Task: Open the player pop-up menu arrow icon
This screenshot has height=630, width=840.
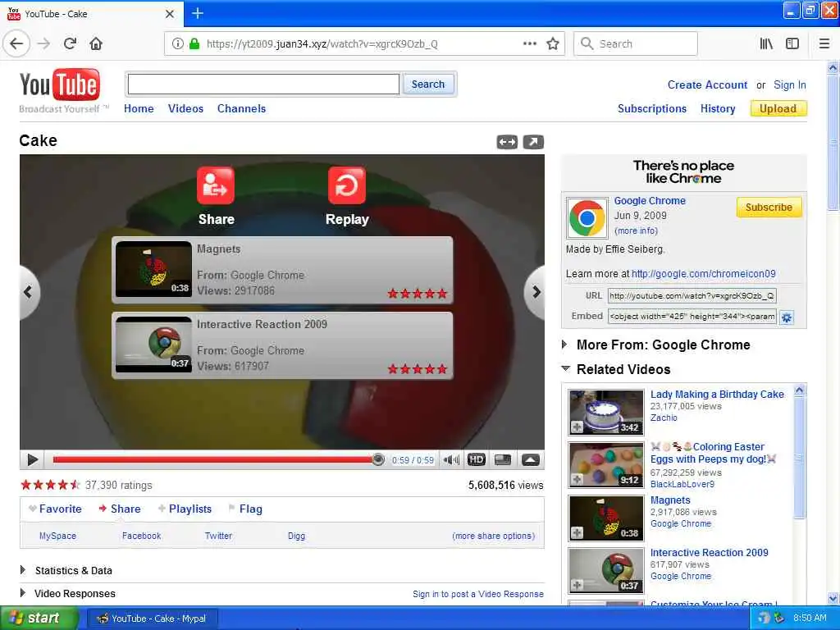Action: coord(531,459)
